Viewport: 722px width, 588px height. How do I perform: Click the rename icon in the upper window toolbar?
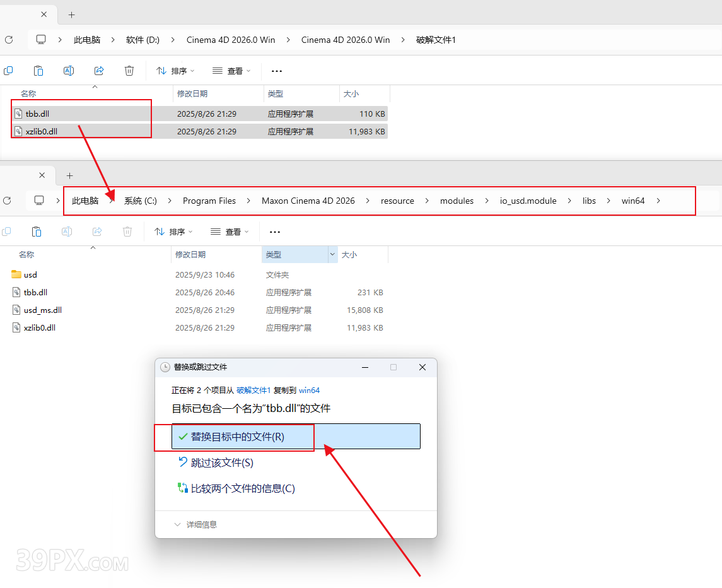69,71
